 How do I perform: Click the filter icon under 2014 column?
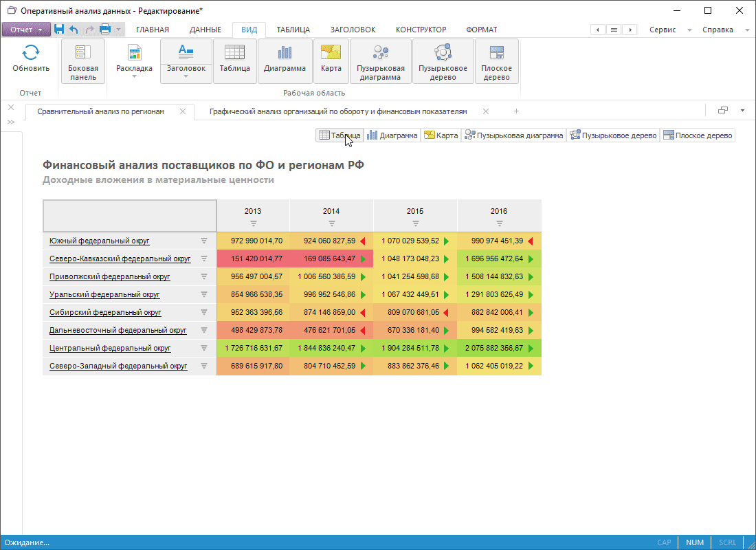pyautogui.click(x=332, y=223)
